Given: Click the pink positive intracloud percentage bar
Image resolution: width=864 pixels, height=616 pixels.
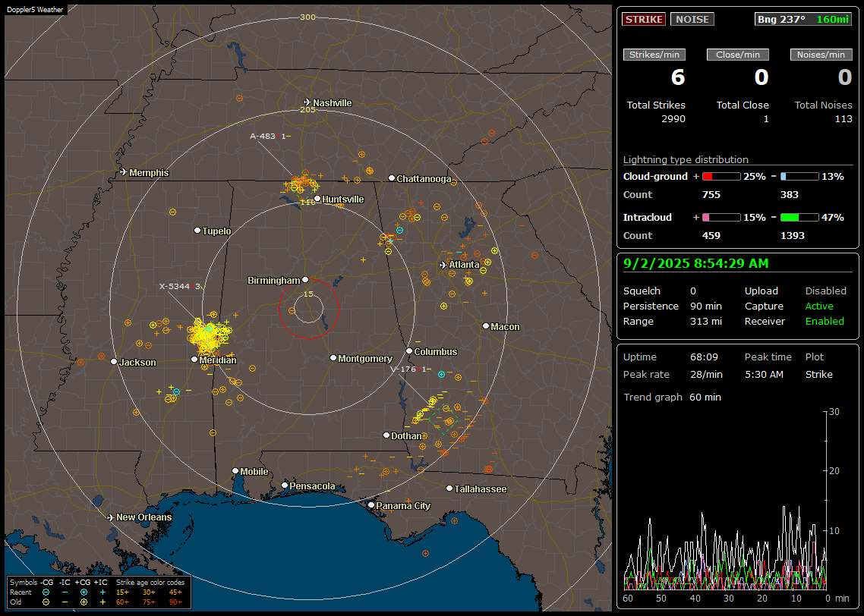Looking at the screenshot, I should 721,218.
